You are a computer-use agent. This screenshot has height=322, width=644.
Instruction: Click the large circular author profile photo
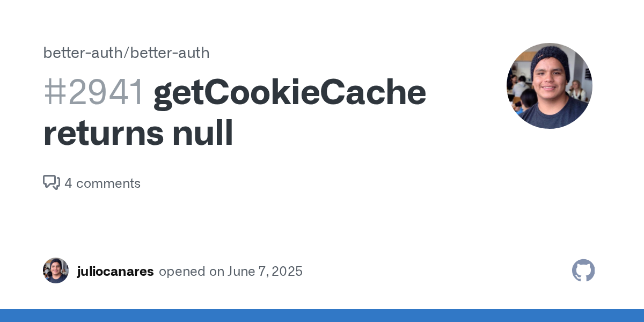coord(549,86)
